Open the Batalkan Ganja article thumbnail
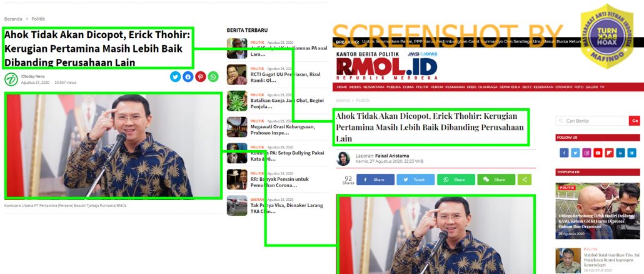Viewport: 644px width, 274px height. (x=237, y=101)
